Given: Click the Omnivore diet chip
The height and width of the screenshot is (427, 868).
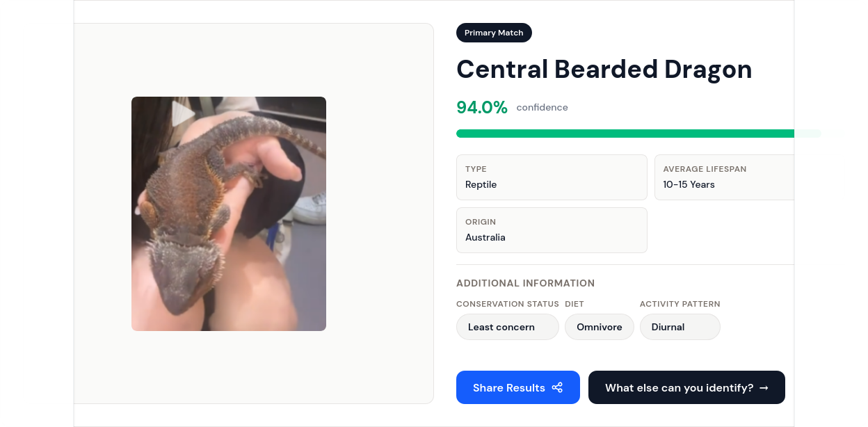Looking at the screenshot, I should 600,327.
